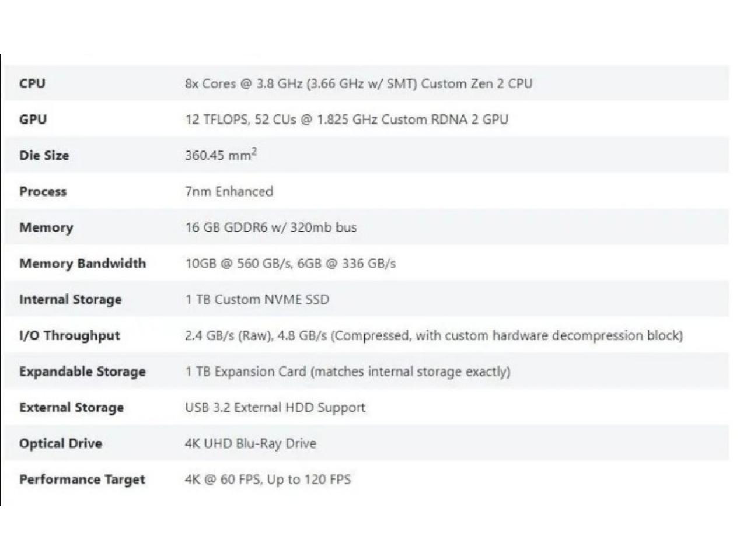747x560 pixels.
Task: Select the 7nm Enhanced value
Action: [229, 191]
